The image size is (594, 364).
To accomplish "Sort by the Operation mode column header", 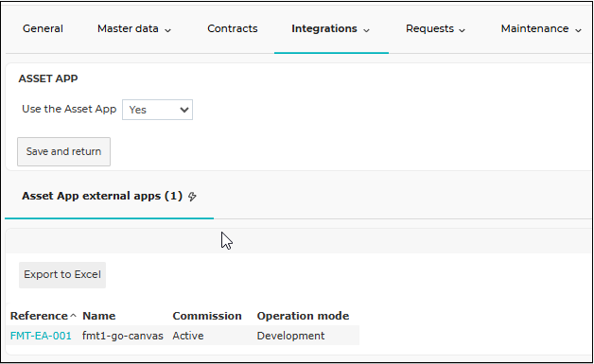I will pos(303,316).
